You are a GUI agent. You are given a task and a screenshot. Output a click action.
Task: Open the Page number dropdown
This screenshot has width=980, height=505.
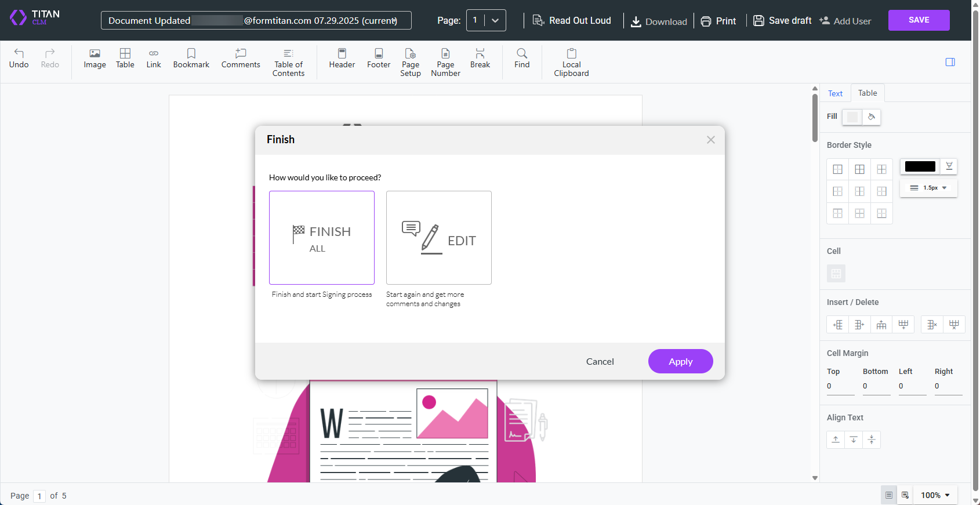tap(486, 20)
